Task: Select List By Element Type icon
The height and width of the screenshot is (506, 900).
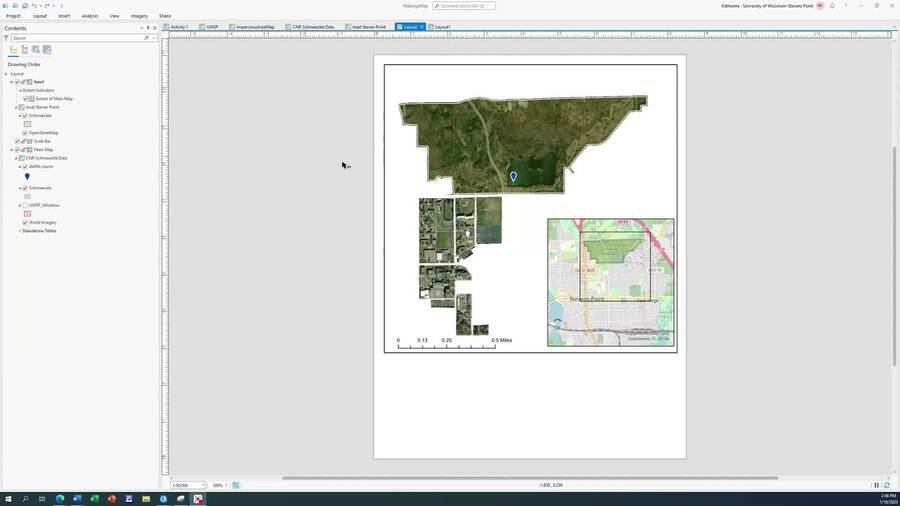Action: click(25, 50)
